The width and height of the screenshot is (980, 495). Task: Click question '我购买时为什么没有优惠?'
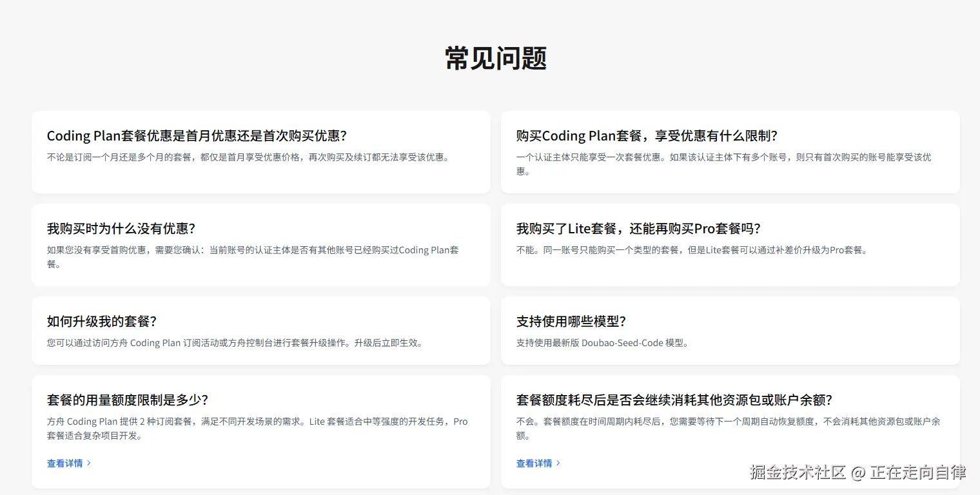tap(121, 229)
